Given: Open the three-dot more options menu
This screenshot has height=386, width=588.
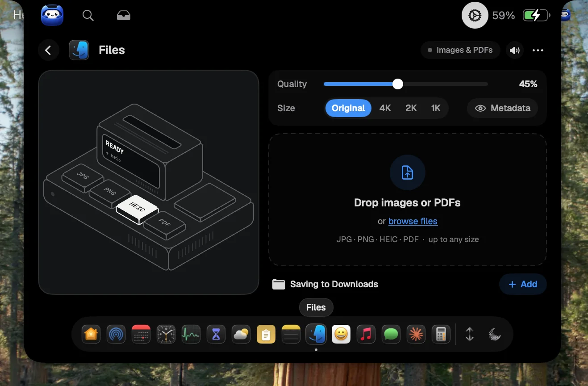Looking at the screenshot, I should [538, 50].
